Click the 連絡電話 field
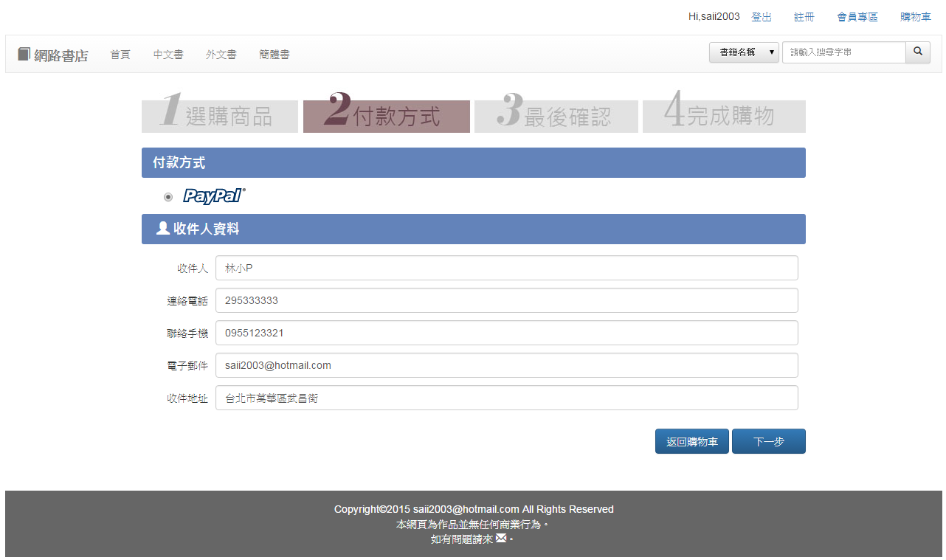This screenshot has width=946, height=560. (x=507, y=300)
